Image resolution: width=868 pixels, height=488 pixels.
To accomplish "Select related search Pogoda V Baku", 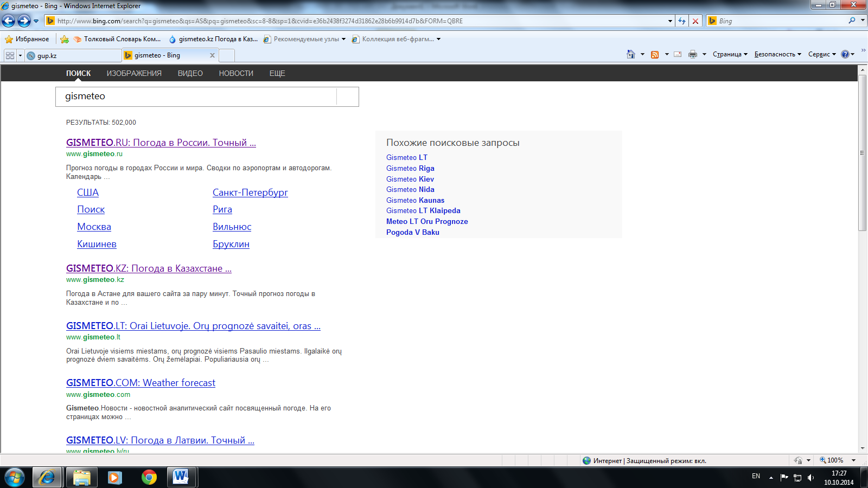I will pos(413,232).
